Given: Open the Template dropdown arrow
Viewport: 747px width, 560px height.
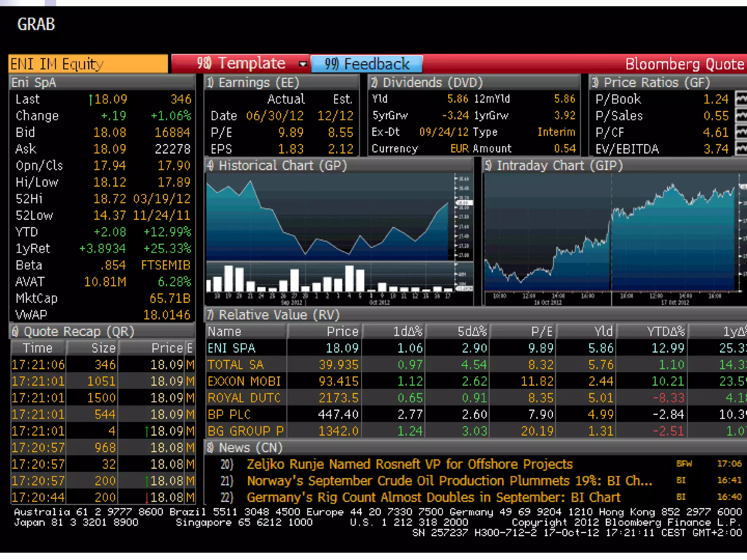Looking at the screenshot, I should tap(302, 64).
